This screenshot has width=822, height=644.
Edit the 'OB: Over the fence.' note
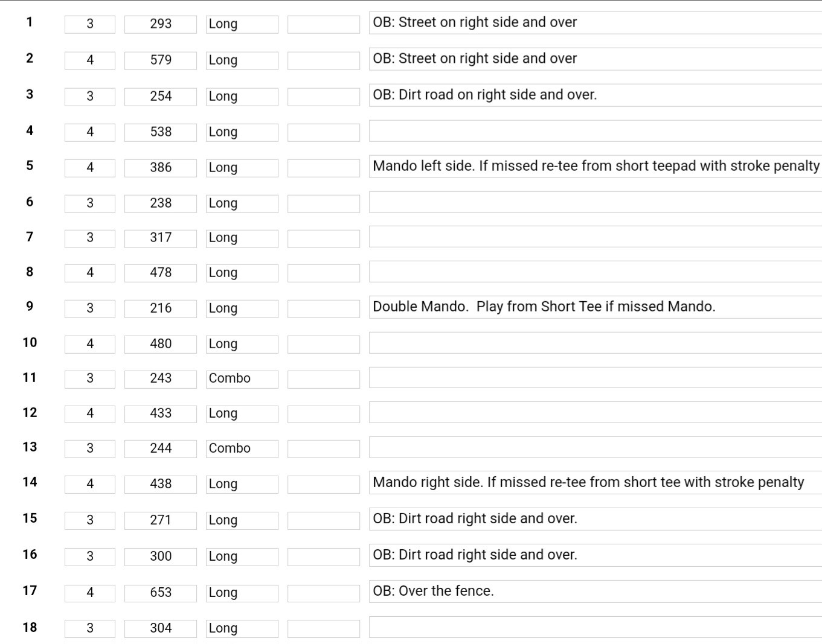tap(596, 591)
